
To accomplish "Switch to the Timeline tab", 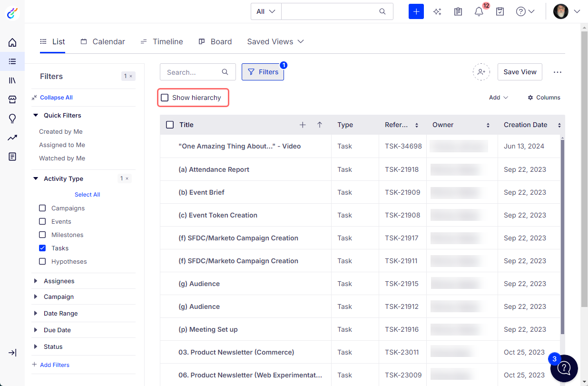I will tap(162, 41).
